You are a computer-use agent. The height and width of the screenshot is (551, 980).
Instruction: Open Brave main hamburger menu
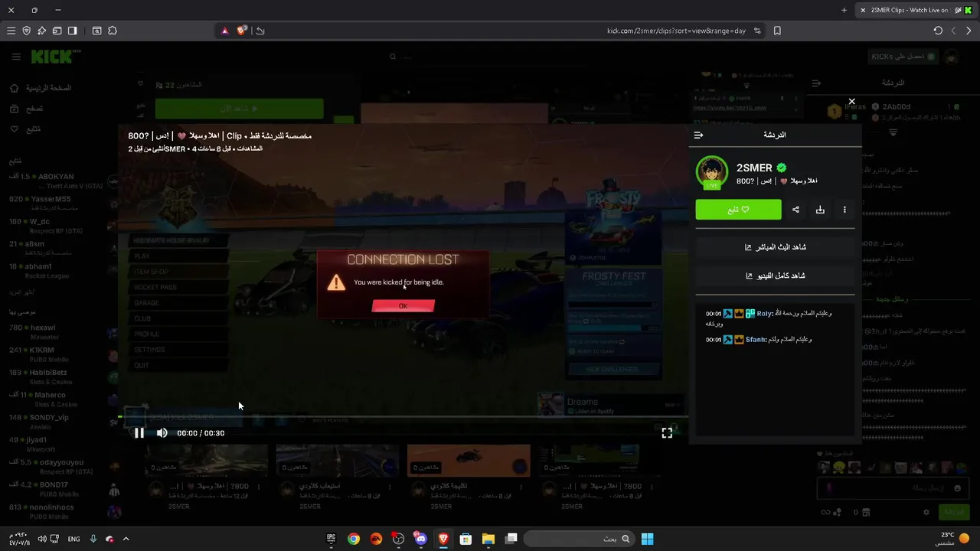pyautogui.click(x=11, y=31)
